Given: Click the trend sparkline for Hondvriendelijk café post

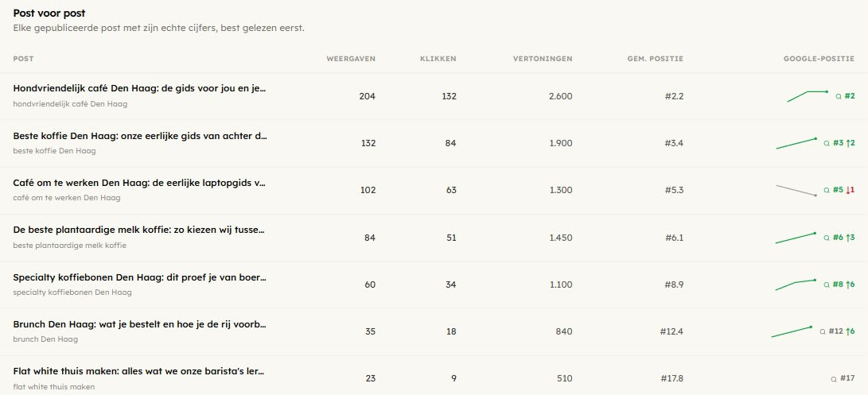Looking at the screenshot, I should (807, 96).
